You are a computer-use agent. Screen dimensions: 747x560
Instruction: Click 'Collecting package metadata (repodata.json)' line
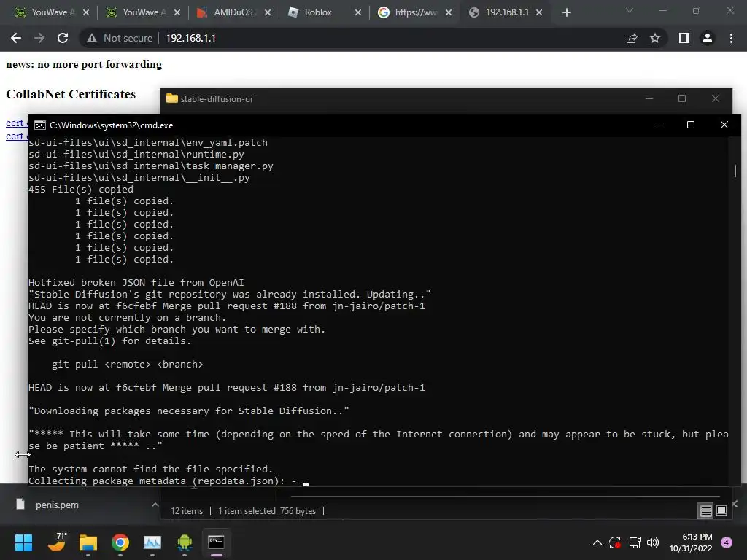click(156, 481)
